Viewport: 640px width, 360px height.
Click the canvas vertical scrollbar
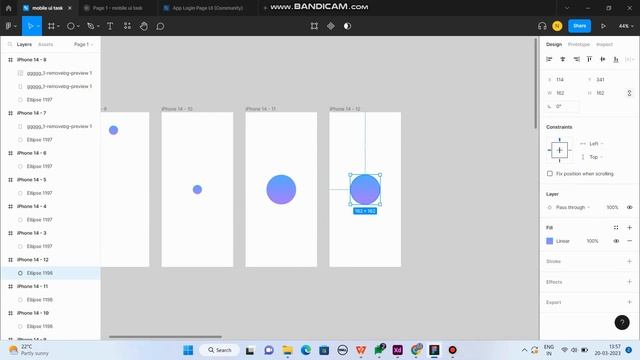536,84
